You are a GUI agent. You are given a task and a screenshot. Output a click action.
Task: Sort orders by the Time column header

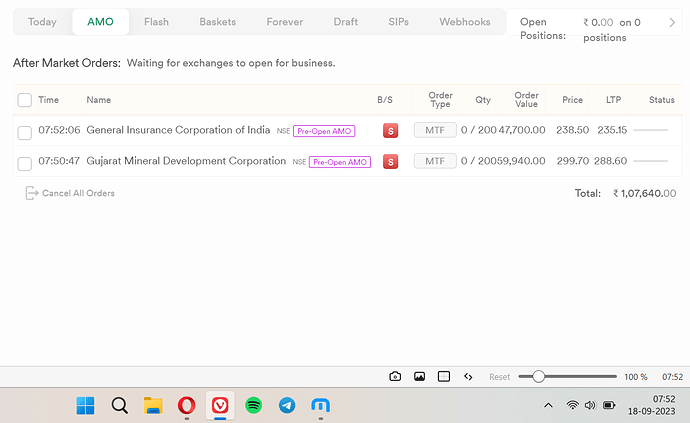coord(48,100)
